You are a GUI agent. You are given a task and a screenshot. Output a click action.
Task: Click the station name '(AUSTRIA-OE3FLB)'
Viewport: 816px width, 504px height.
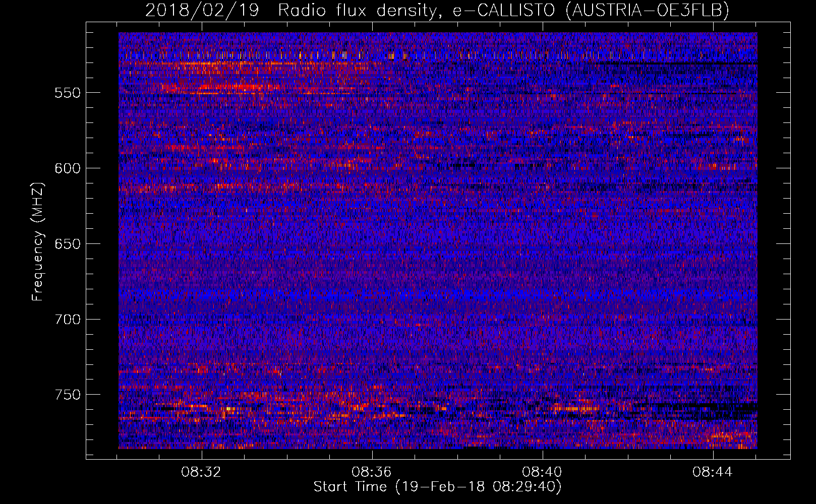pyautogui.click(x=648, y=10)
